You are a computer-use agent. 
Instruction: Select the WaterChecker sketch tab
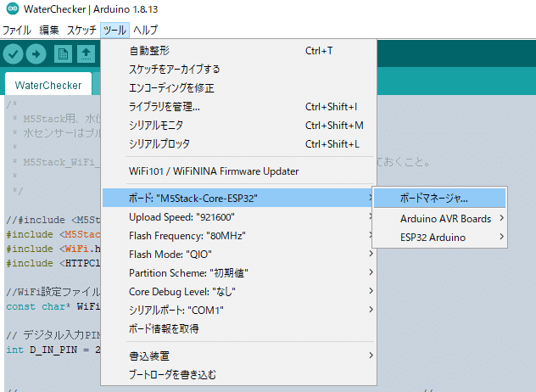click(48, 85)
